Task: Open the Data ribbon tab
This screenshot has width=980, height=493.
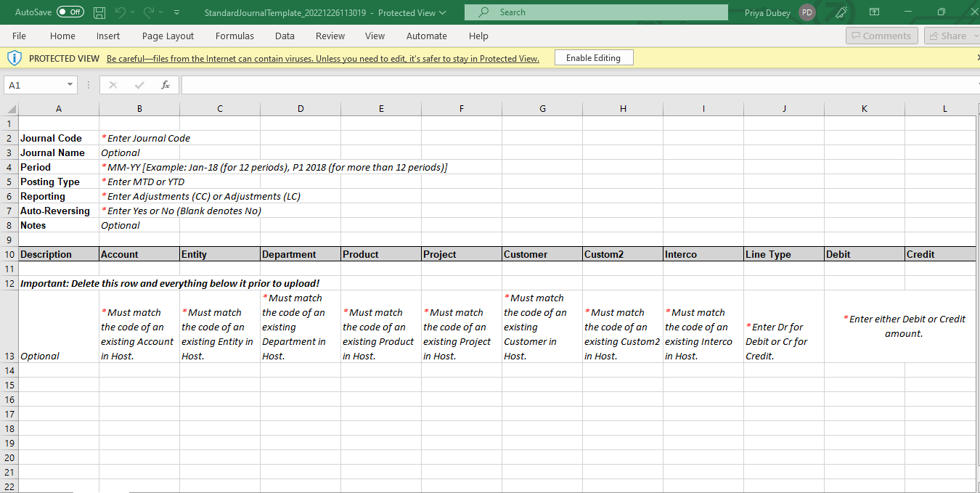Action: point(285,36)
